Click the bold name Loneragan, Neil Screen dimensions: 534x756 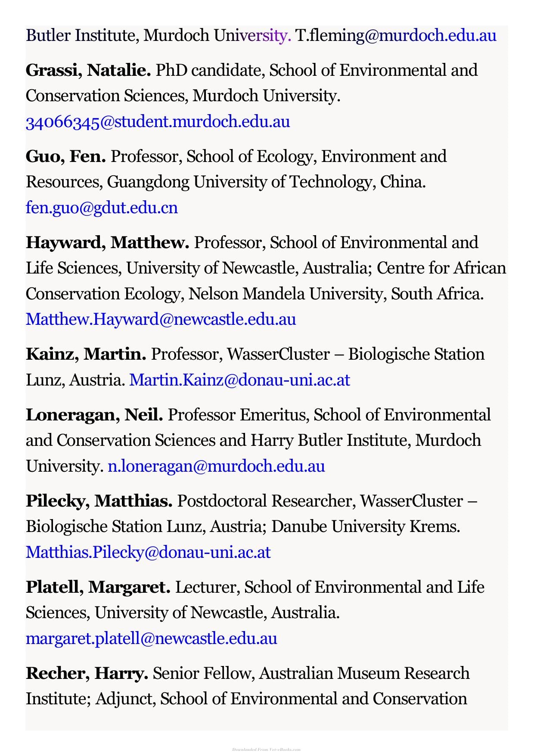pyautogui.click(x=94, y=415)
